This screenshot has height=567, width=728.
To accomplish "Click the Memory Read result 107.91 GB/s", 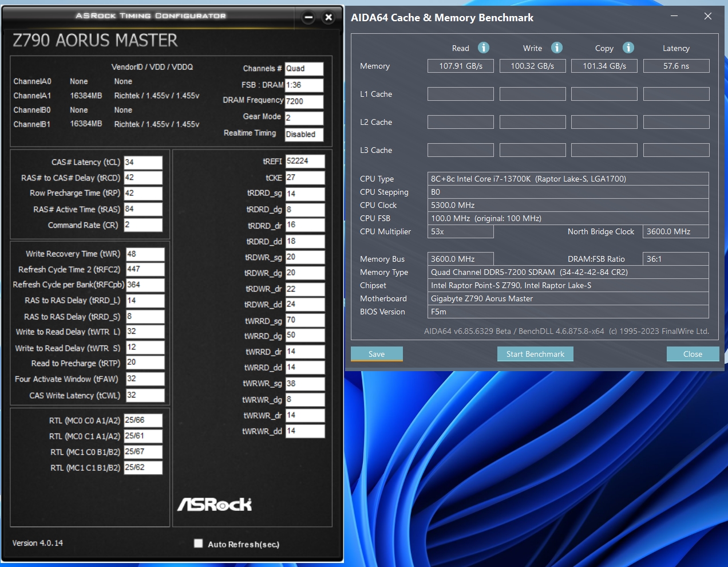I will click(x=461, y=66).
